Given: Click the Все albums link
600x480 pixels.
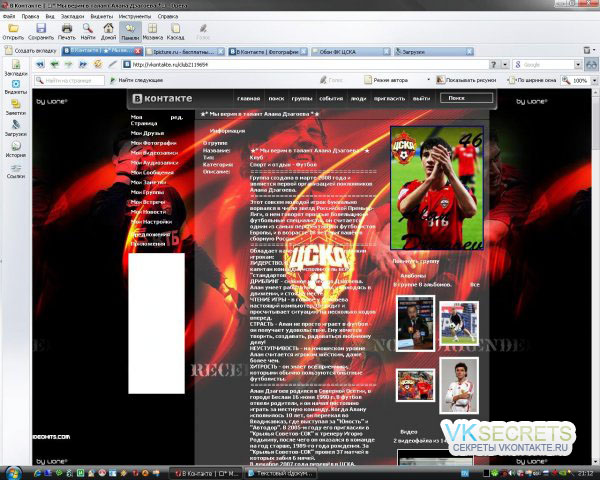Looking at the screenshot, I should point(474,285).
